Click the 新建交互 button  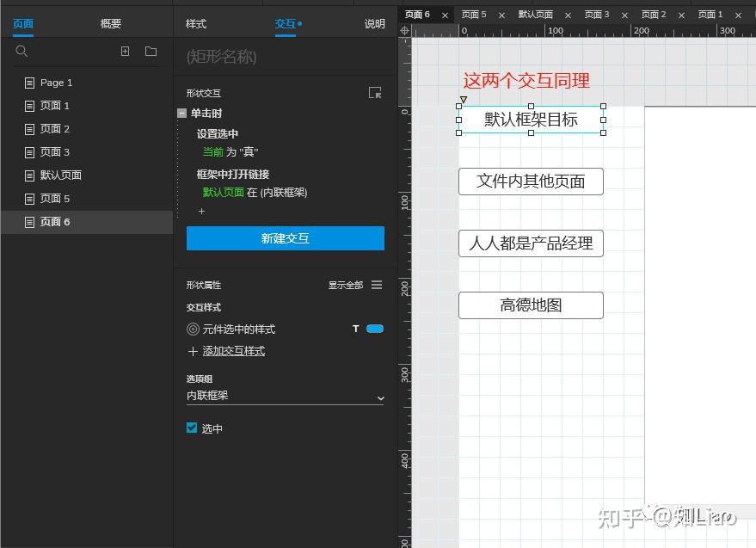[285, 238]
